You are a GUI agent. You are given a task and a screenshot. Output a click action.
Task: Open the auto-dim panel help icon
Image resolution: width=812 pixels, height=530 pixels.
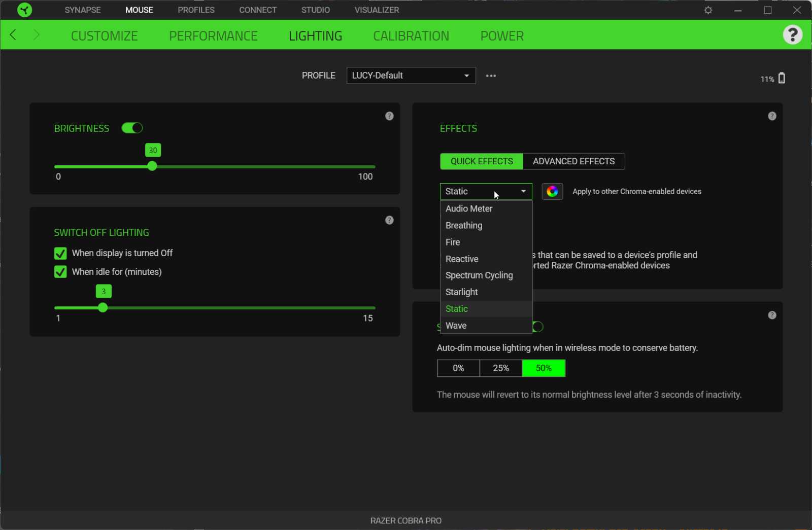[772, 315]
